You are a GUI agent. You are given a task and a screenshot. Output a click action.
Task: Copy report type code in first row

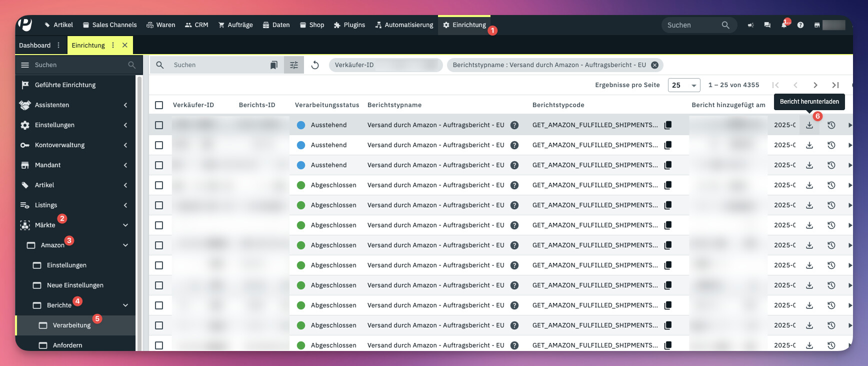tap(667, 125)
